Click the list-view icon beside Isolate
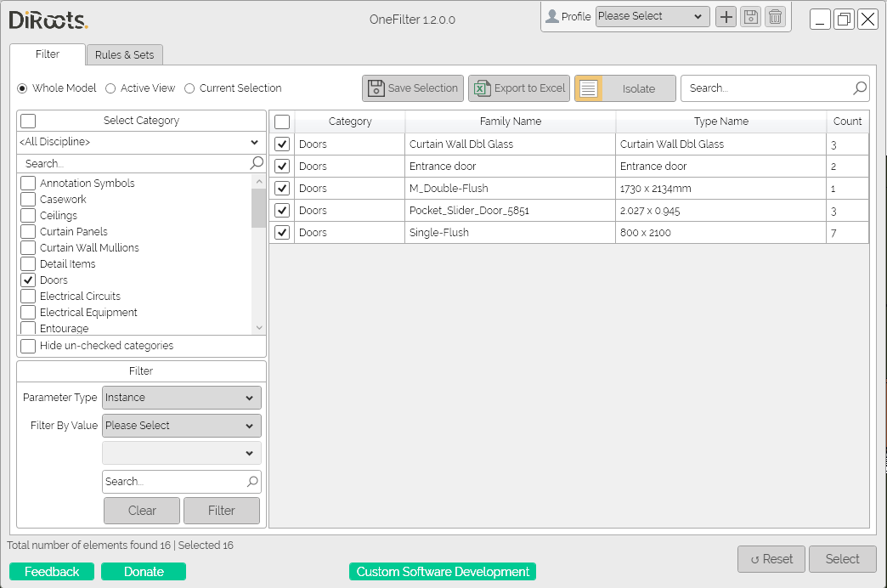This screenshot has height=588, width=887. [x=588, y=89]
